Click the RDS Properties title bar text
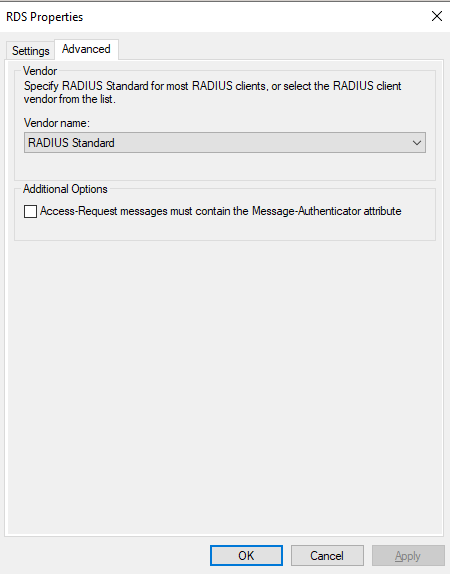Image resolution: width=450 pixels, height=574 pixels. pos(45,17)
